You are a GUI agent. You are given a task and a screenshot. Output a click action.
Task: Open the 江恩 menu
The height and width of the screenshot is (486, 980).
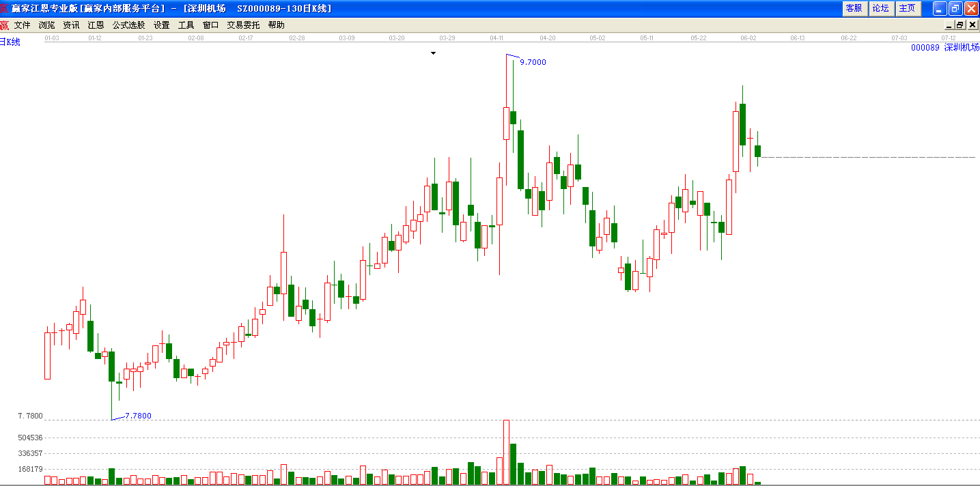tap(96, 25)
